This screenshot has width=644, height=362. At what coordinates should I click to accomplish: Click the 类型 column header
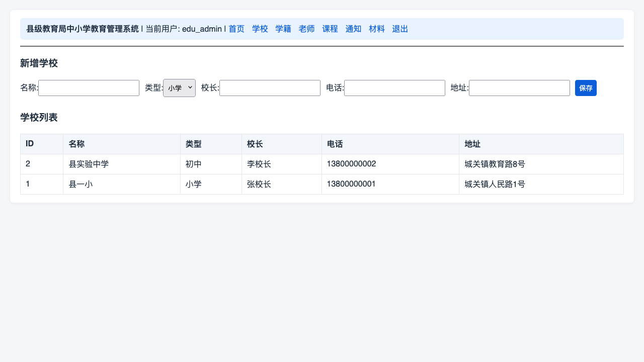[x=211, y=144]
